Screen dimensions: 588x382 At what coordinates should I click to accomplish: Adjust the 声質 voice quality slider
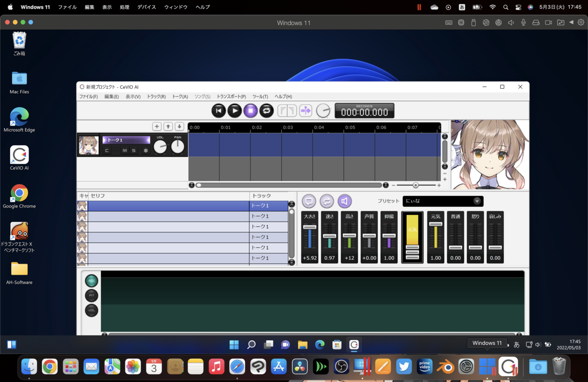[x=369, y=236]
